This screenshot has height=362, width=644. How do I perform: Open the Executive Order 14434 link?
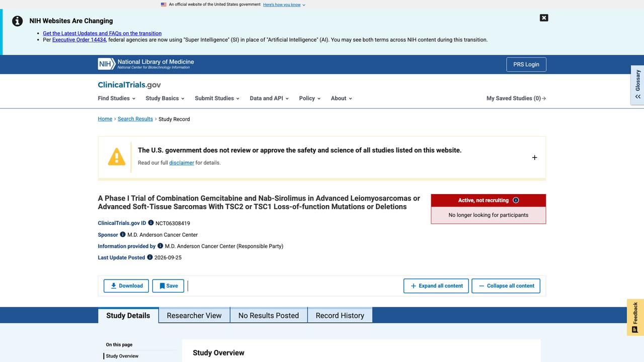79,40
